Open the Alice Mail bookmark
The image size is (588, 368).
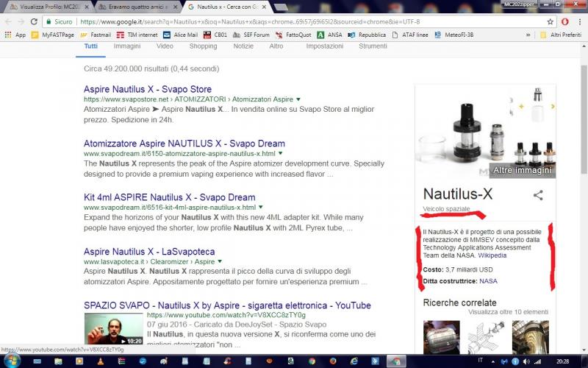pyautogui.click(x=180, y=35)
